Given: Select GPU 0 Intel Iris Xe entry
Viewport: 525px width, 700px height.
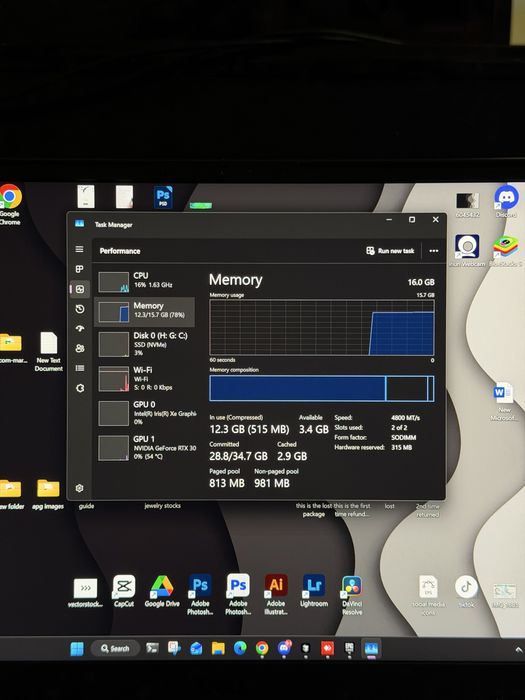Looking at the screenshot, I should coord(145,413).
